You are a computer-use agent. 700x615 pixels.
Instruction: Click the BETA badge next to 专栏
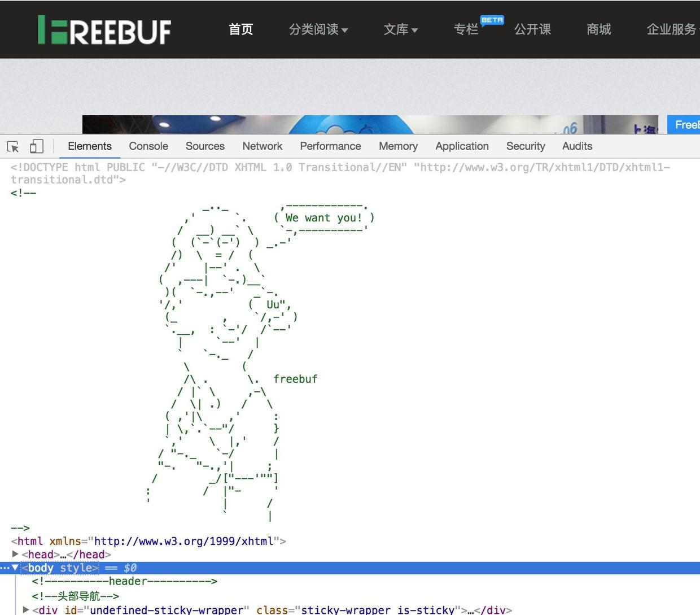[x=492, y=20]
